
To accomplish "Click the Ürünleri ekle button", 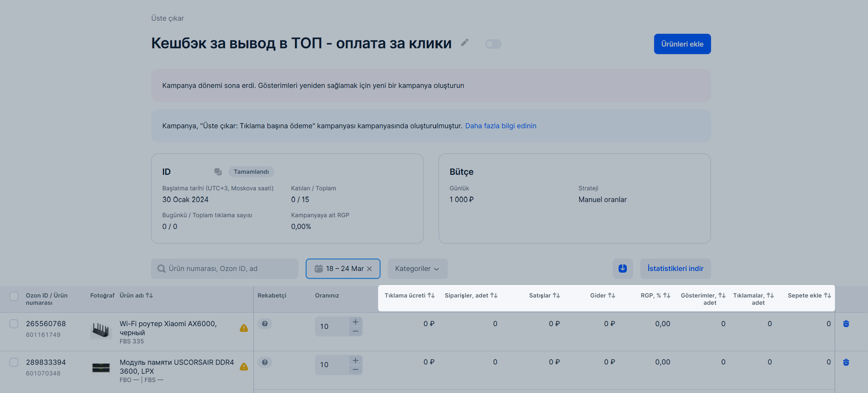I will point(682,44).
